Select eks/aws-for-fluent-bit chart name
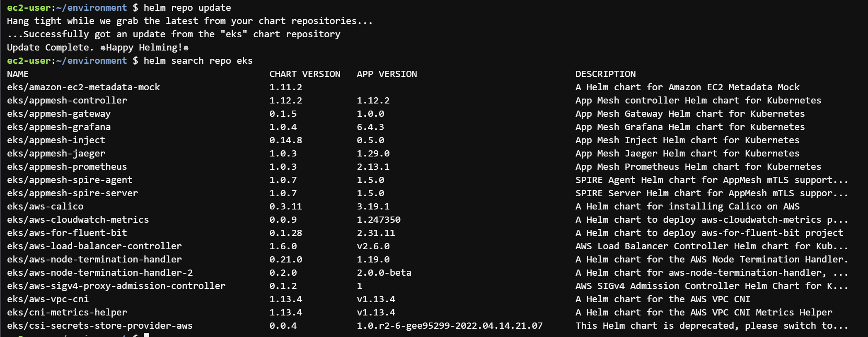Screen dimensions: 868x337 pyautogui.click(x=67, y=233)
